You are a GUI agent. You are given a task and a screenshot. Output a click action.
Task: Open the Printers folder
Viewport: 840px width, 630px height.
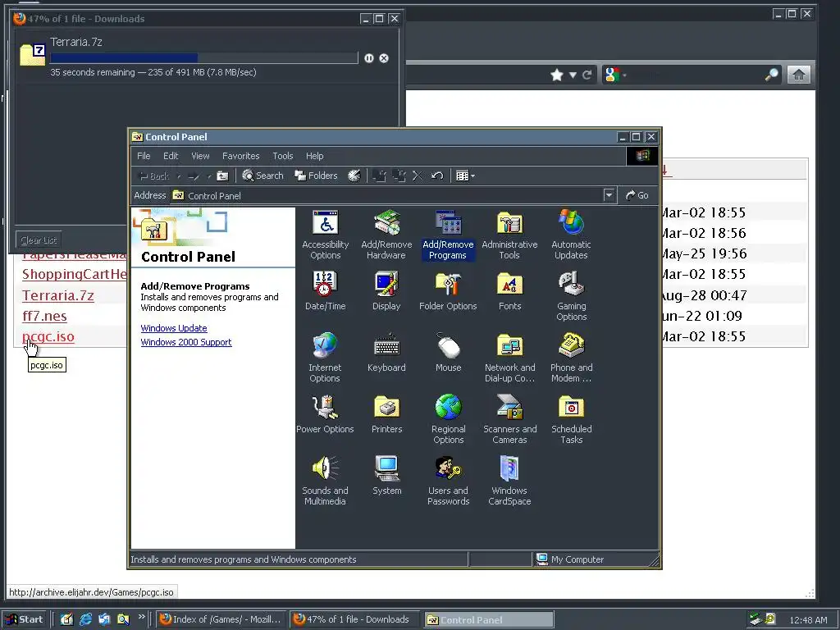pyautogui.click(x=386, y=414)
